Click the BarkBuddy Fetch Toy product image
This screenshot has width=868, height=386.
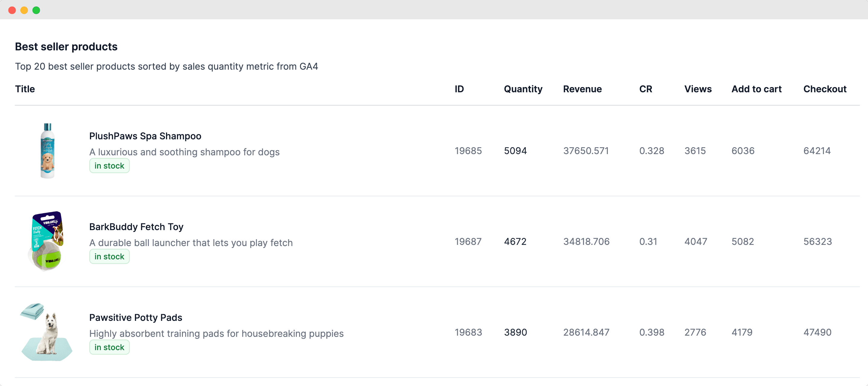pos(47,241)
